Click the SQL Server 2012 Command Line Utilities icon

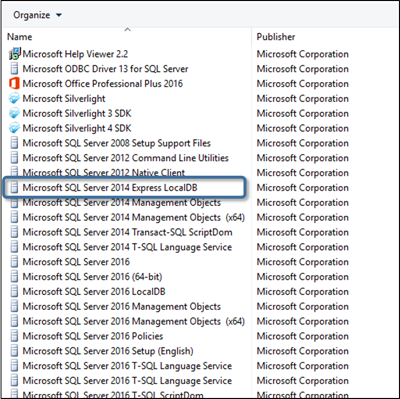tap(14, 158)
